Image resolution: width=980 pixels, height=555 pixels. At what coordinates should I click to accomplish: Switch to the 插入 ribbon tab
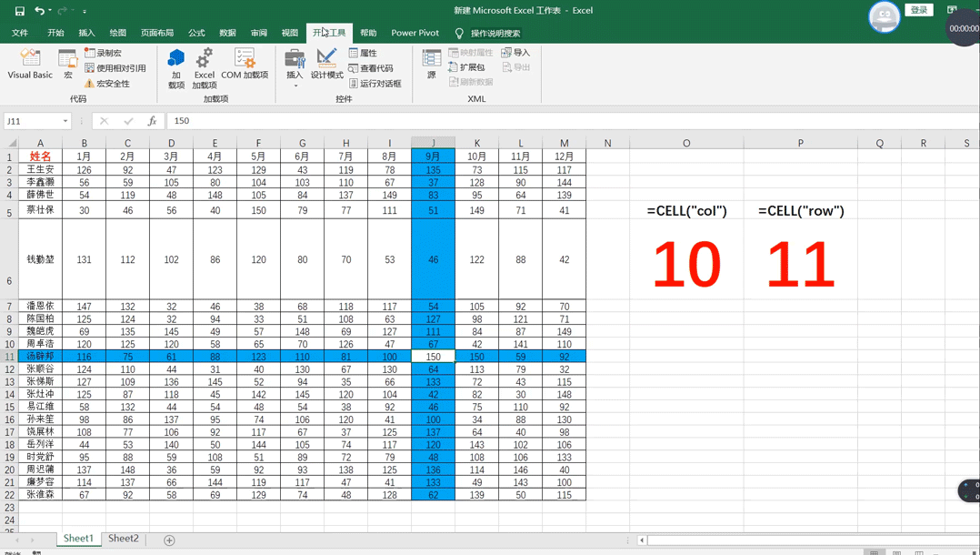click(x=87, y=33)
